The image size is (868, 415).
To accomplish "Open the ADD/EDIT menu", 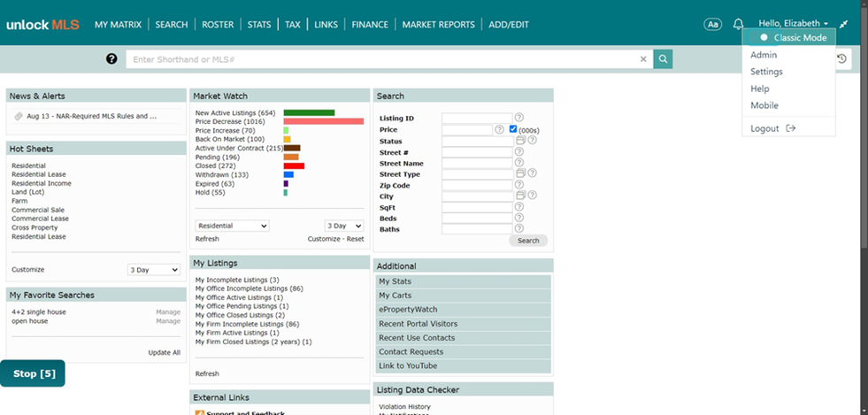I will click(x=509, y=25).
